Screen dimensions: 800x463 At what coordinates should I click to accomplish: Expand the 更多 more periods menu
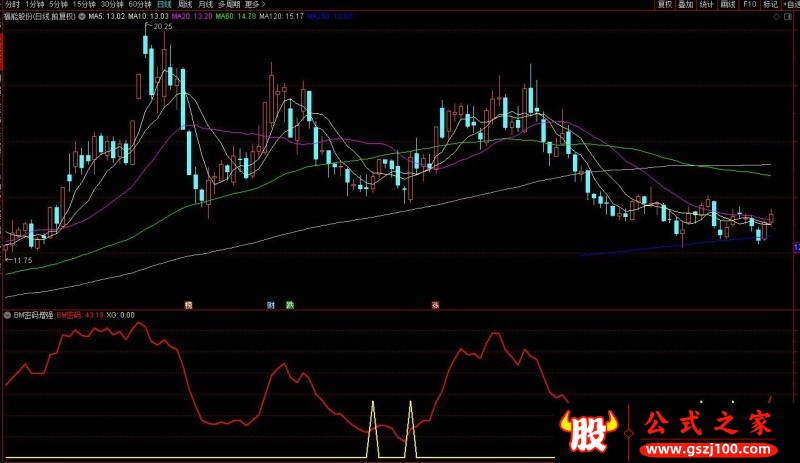255,5
